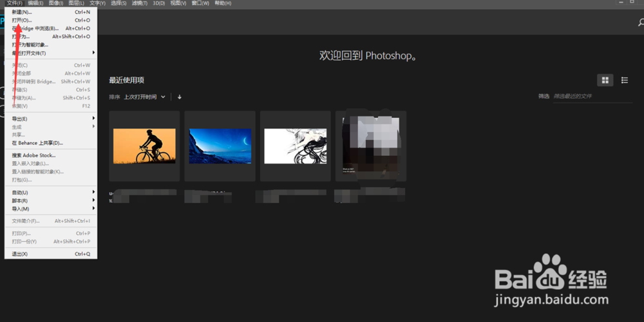Image resolution: width=644 pixels, height=322 pixels.
Task: Choose 打开(O)... from File menu
Action: [x=51, y=20]
